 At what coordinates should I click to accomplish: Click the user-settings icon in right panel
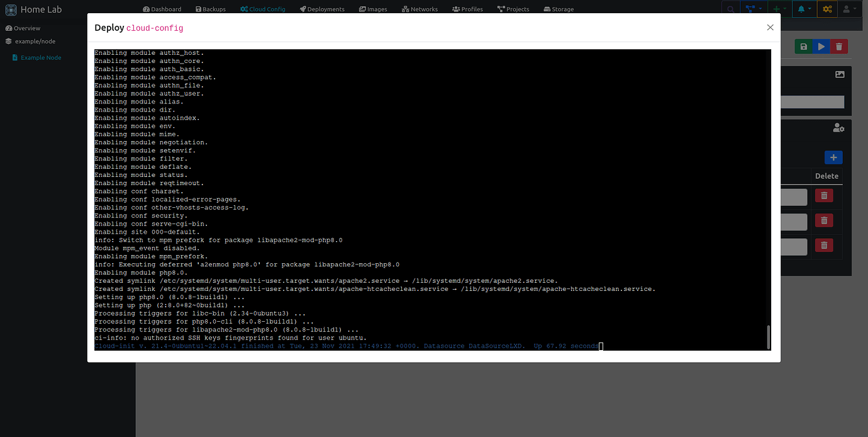tap(838, 128)
